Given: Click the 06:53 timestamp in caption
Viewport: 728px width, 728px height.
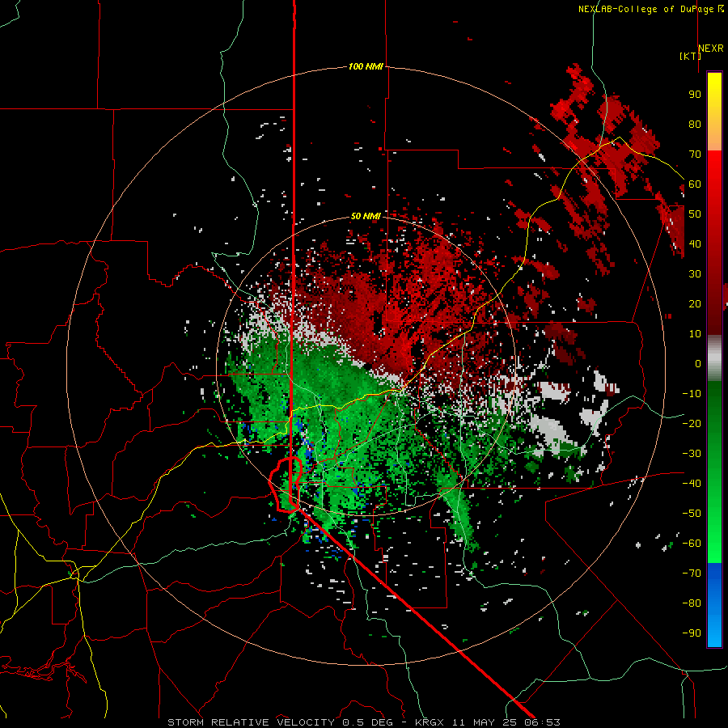Looking at the screenshot, I should point(543,722).
